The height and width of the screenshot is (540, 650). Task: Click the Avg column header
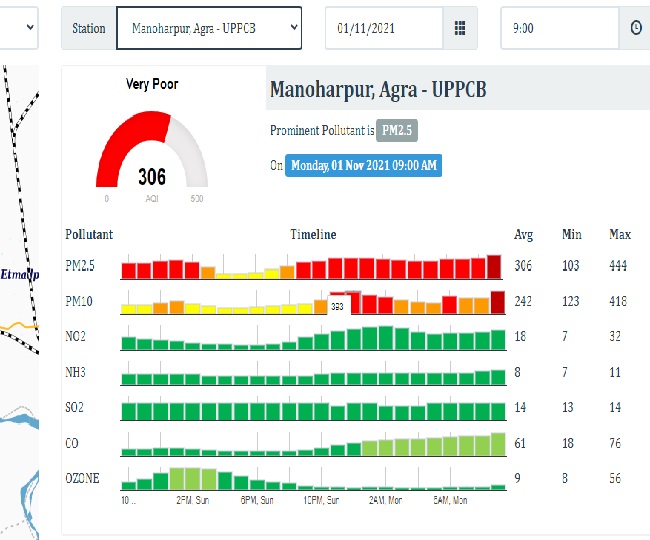(x=523, y=235)
